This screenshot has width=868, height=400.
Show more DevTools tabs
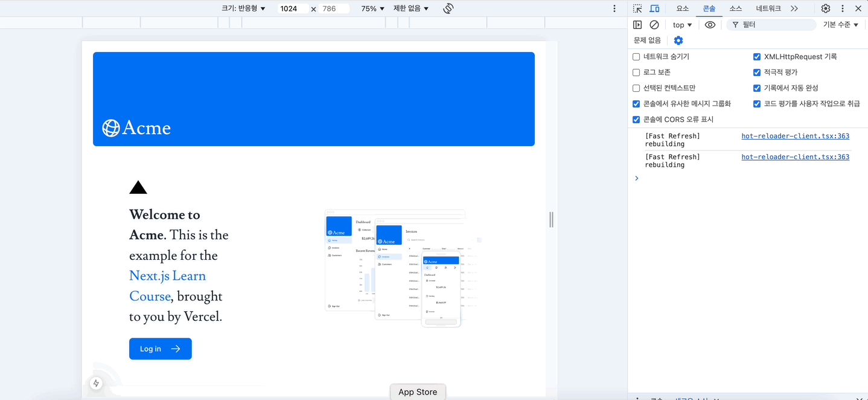[x=794, y=8]
